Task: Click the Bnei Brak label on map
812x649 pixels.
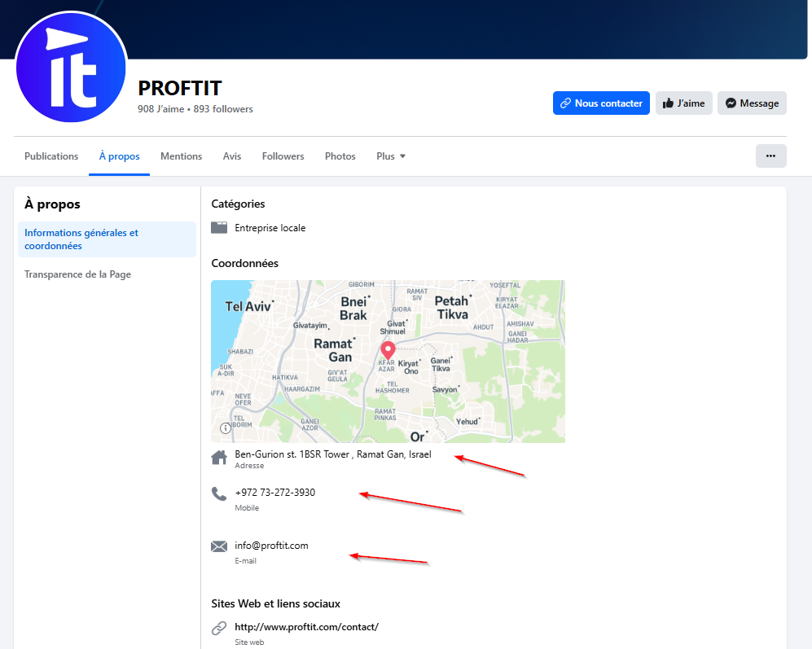Action: 355,308
